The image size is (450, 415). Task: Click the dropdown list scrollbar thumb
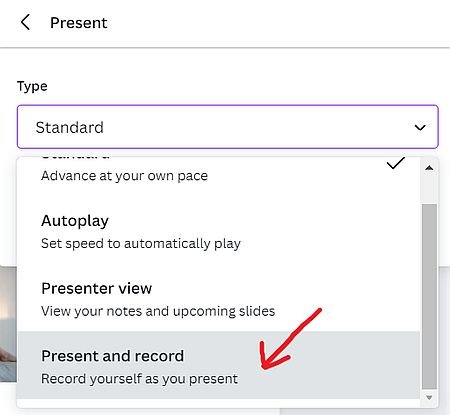pyautogui.click(x=429, y=296)
